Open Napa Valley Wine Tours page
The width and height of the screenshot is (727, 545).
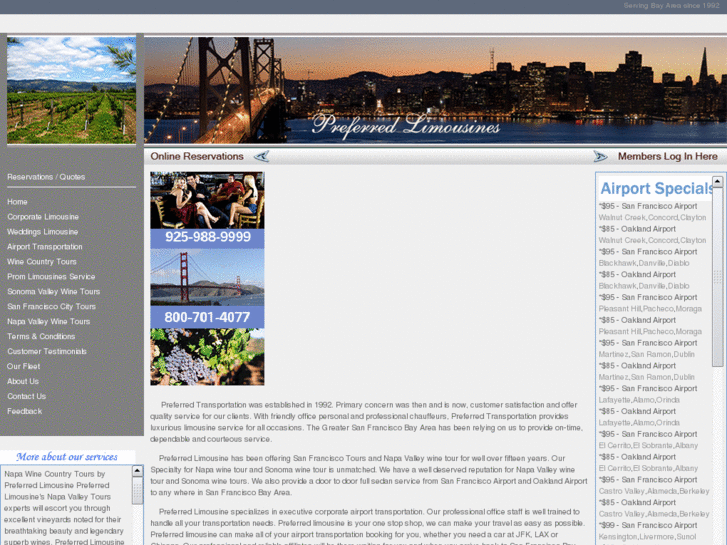48,321
